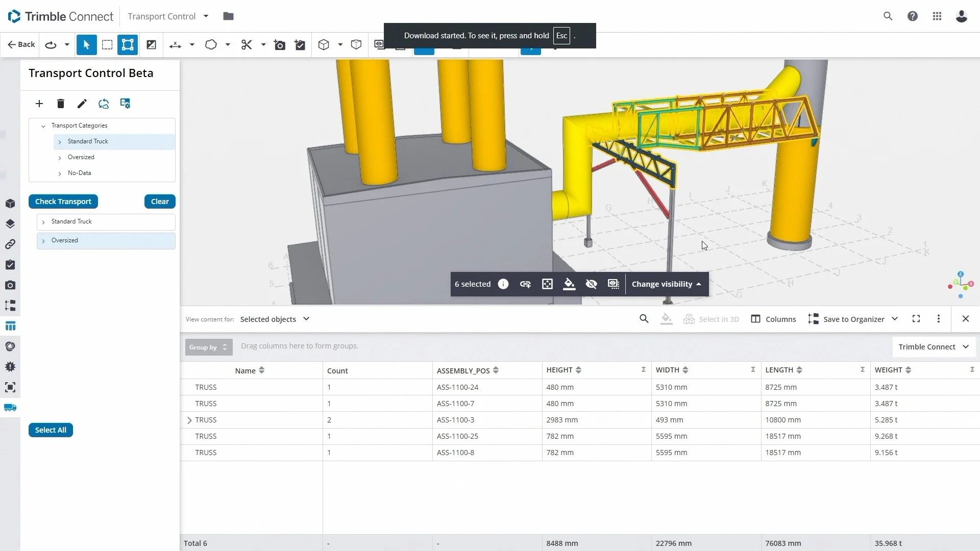
Task: Toggle rectangle area selection mode
Action: [x=107, y=45]
